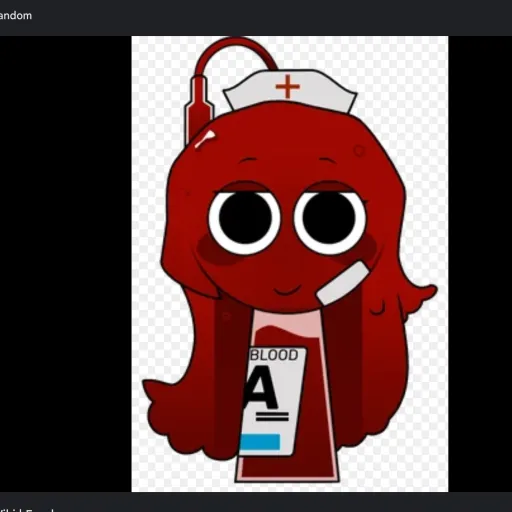The width and height of the screenshot is (512, 512).
Task: Click the character's right black eye
Action: (330, 219)
